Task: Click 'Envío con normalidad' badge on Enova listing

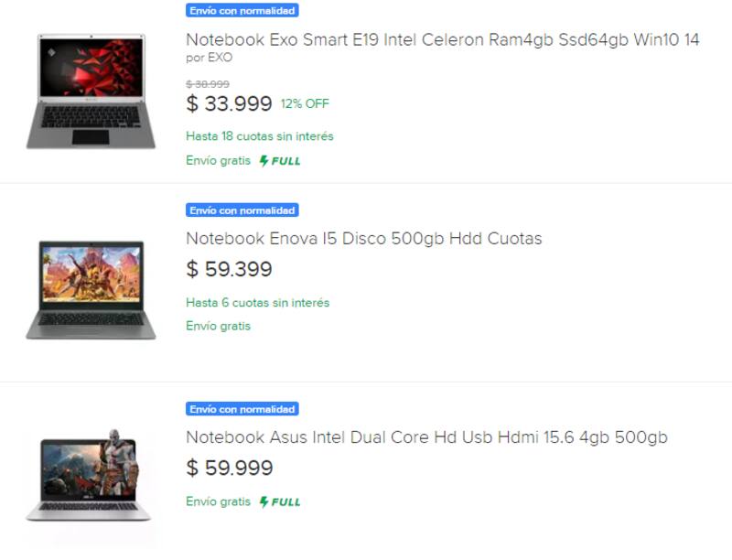Action: [x=242, y=210]
